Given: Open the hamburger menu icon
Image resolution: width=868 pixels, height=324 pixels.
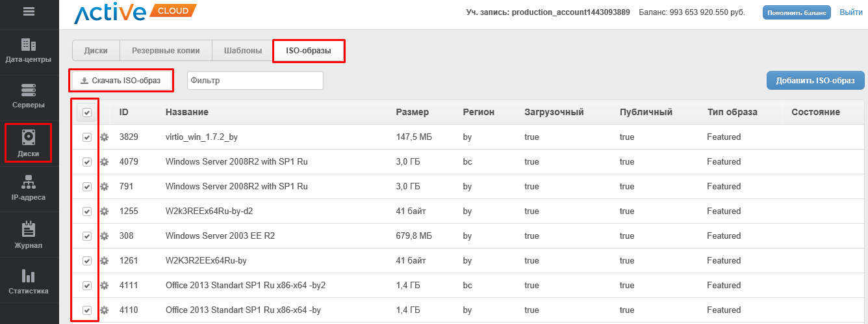Looking at the screenshot, I should (x=29, y=12).
